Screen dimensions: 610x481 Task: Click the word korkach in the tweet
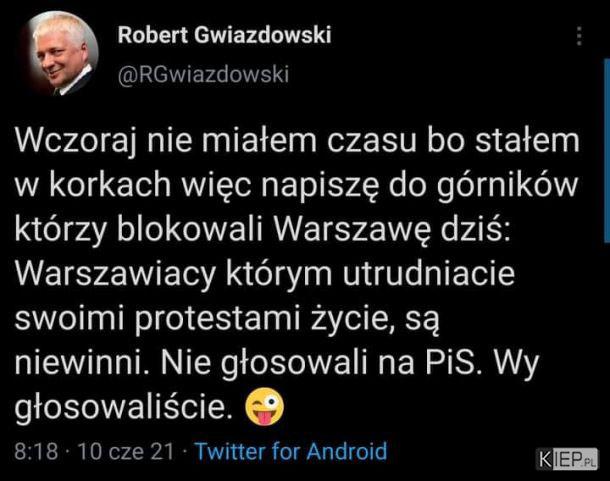(x=110, y=186)
